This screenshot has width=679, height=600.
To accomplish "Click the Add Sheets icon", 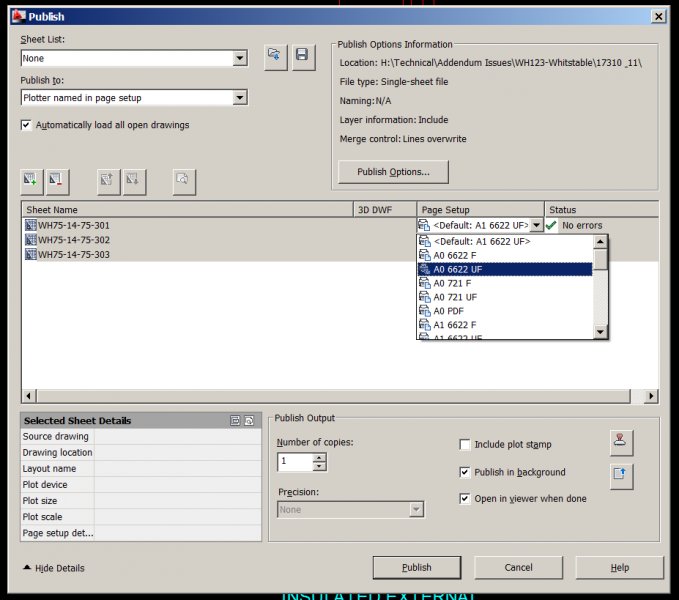I will click(31, 181).
